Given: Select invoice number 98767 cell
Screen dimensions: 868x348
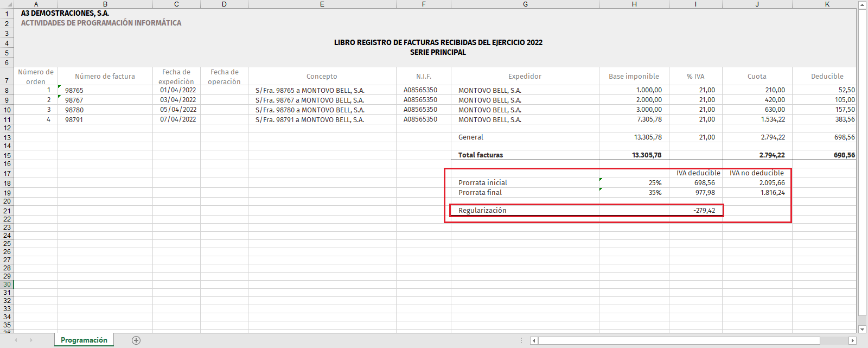Looking at the screenshot, I should pyautogui.click(x=105, y=100).
